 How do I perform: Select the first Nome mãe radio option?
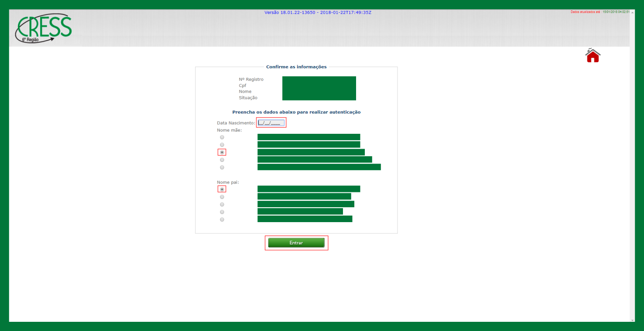(222, 137)
